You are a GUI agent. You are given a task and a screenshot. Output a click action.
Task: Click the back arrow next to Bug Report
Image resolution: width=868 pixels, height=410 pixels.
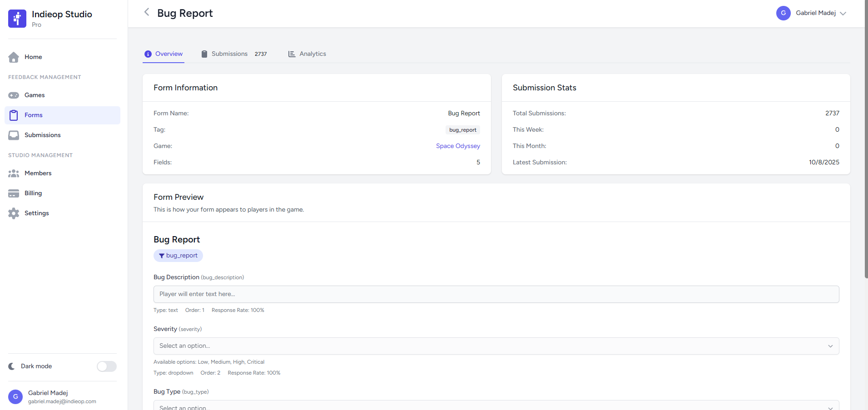coord(147,12)
